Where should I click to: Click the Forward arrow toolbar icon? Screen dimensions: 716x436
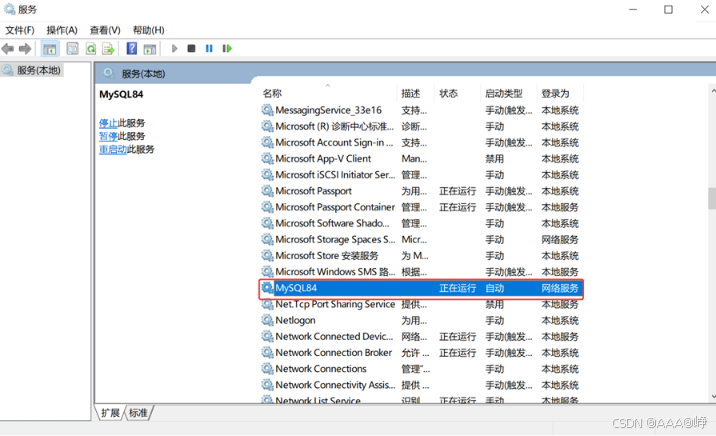(x=25, y=48)
